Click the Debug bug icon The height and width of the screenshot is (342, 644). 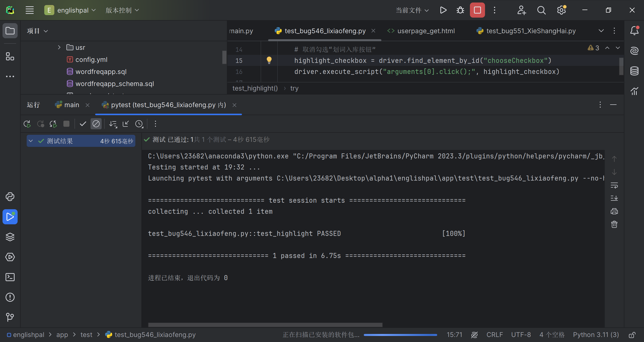pyautogui.click(x=460, y=10)
